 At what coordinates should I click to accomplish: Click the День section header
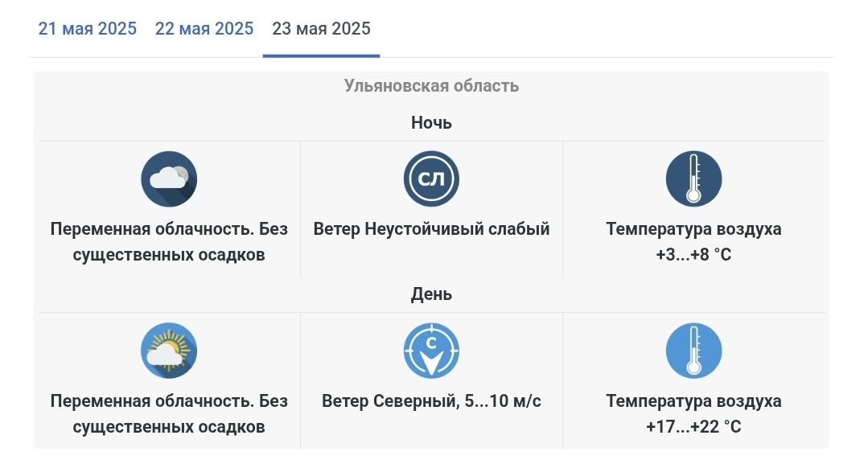(x=431, y=294)
